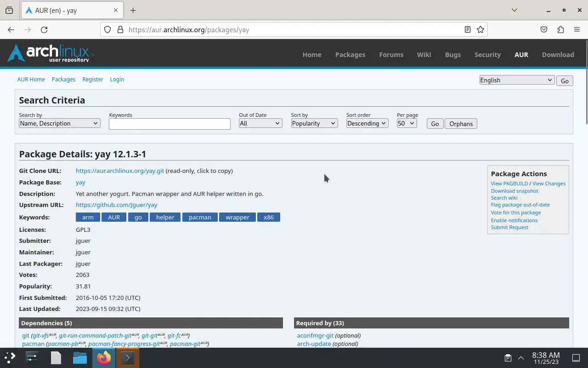Open system settings from the taskbar
Screen dimensions: 588x368
point(32,357)
